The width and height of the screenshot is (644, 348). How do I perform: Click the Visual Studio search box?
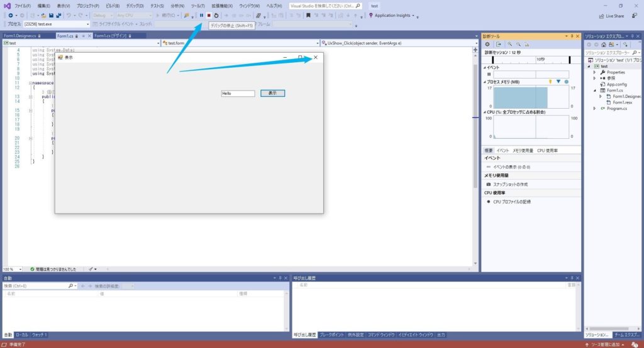tap(325, 6)
